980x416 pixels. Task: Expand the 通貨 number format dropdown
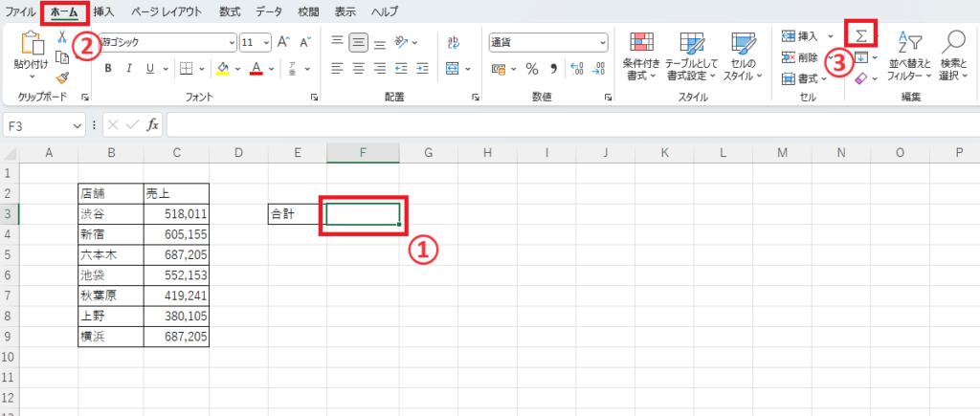pyautogui.click(x=602, y=42)
